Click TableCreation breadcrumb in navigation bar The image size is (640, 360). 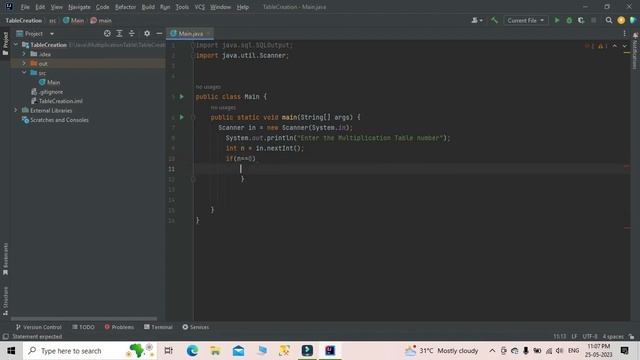pyautogui.click(x=24, y=20)
